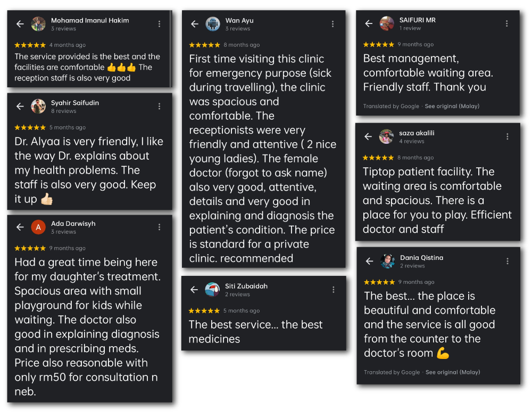Screen dimensions: 532x417
Task: View original Malay text of SAIFURI MR review
Action: pyautogui.click(x=452, y=107)
